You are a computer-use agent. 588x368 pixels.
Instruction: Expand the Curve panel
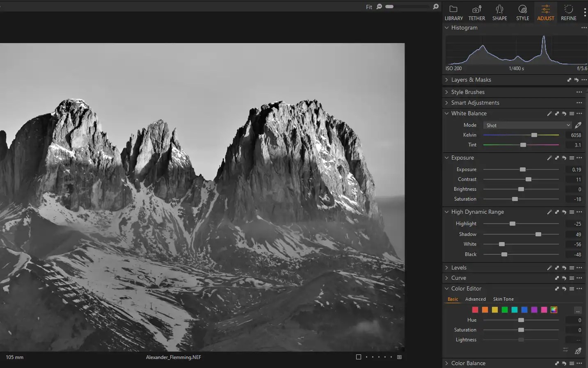[x=446, y=278]
